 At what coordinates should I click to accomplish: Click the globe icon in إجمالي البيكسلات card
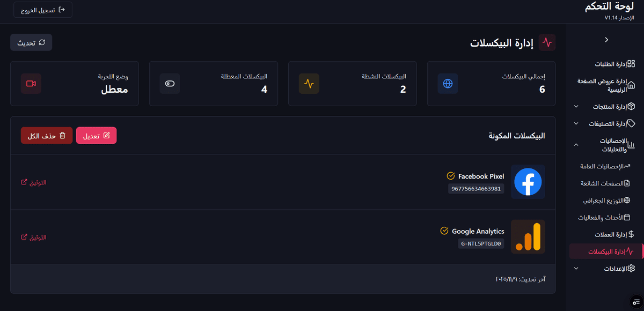point(448,84)
